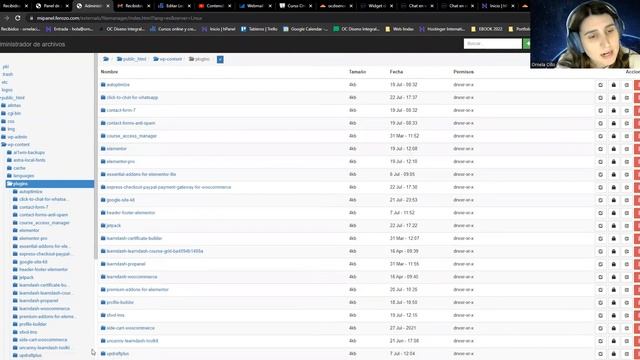Click the icon right of the lock in the side-cart-woocommerce row

[627, 328]
